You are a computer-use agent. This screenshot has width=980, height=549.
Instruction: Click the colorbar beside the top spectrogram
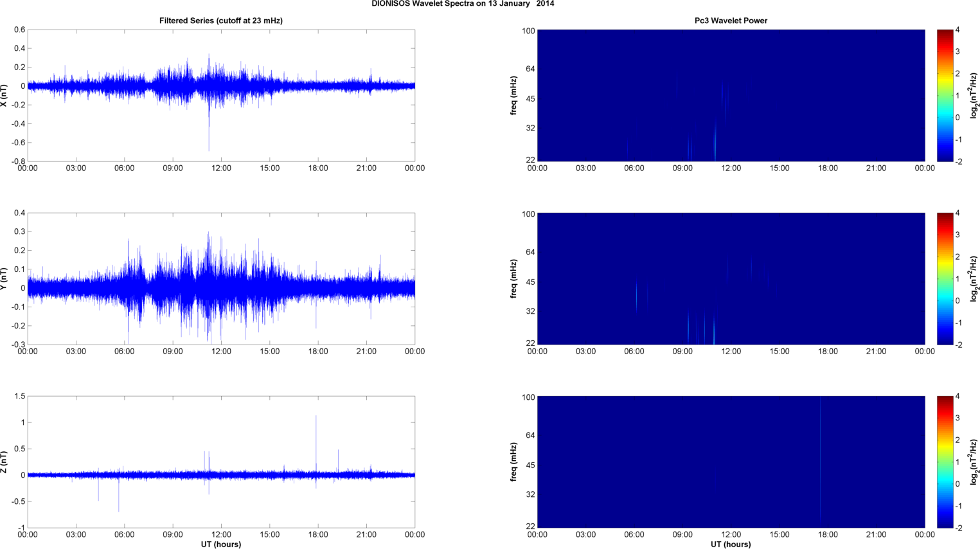click(x=945, y=95)
